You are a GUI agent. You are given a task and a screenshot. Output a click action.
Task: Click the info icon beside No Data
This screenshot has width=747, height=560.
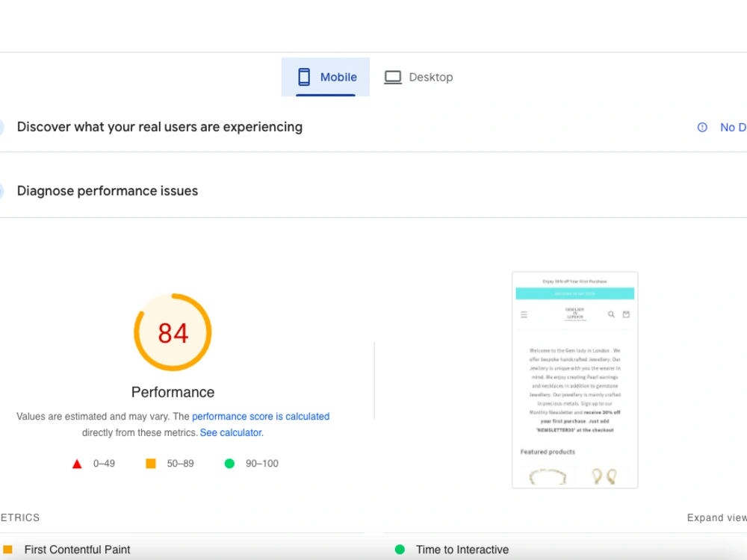[702, 127]
